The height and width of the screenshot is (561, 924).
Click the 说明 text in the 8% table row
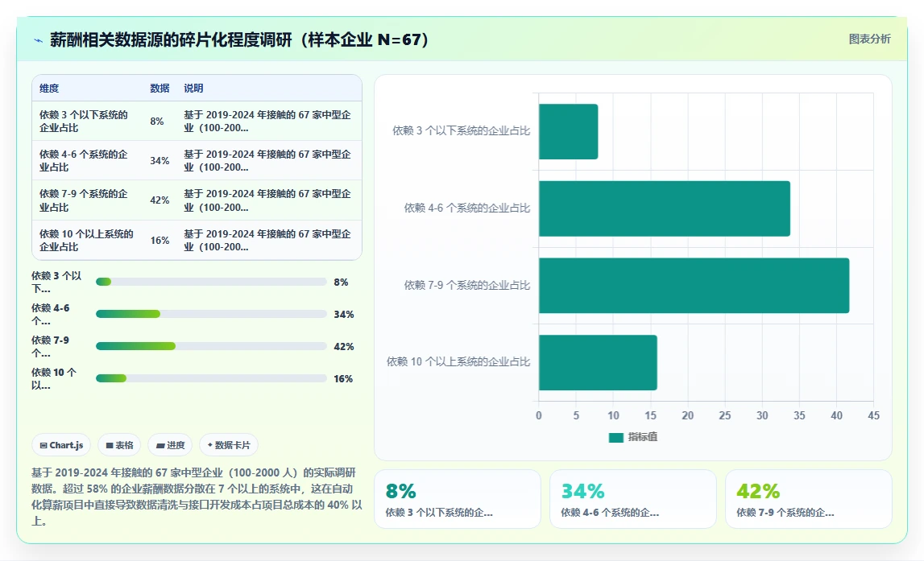(x=267, y=122)
